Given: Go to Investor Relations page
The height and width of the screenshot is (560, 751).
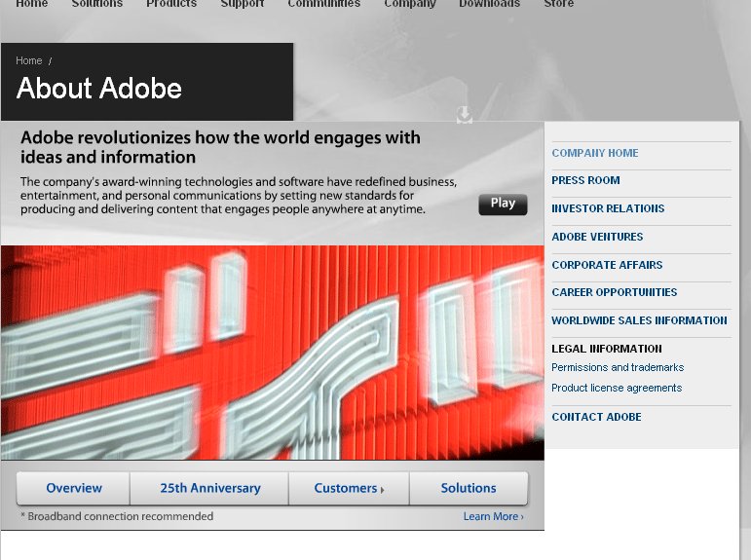Looking at the screenshot, I should click(x=608, y=208).
